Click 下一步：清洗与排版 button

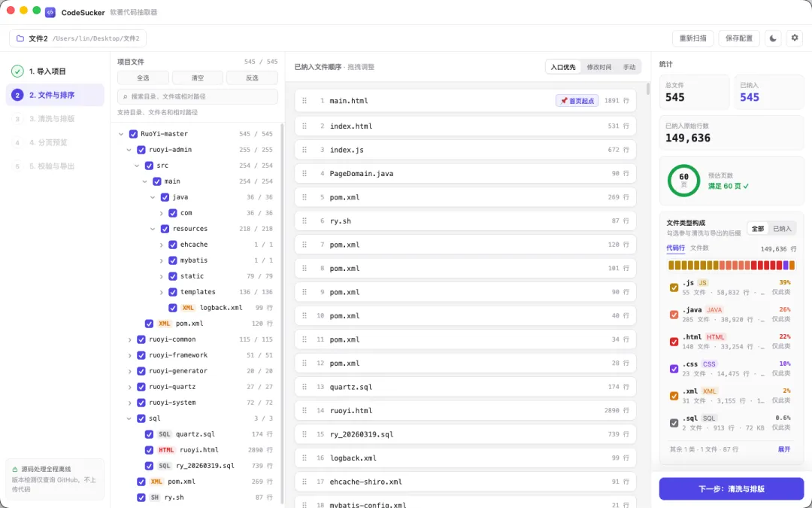[732, 489]
